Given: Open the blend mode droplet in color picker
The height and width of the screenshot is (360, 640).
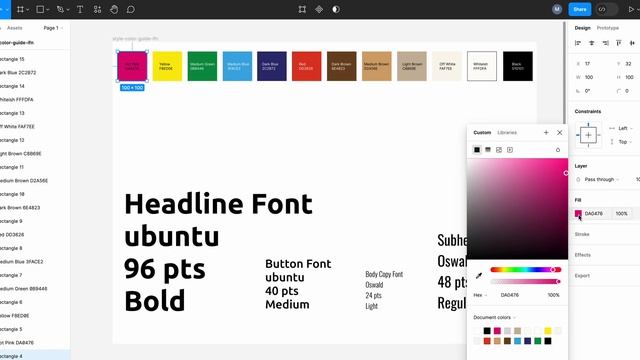Looking at the screenshot, I should coord(558,150).
